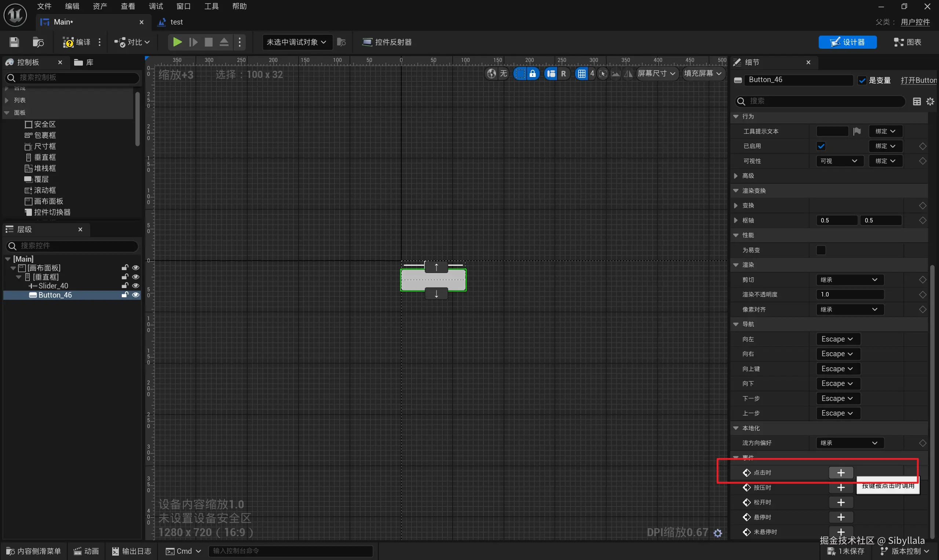The image size is (939, 560).
Task: Toggle the viewport lock icon
Action: coord(532,74)
